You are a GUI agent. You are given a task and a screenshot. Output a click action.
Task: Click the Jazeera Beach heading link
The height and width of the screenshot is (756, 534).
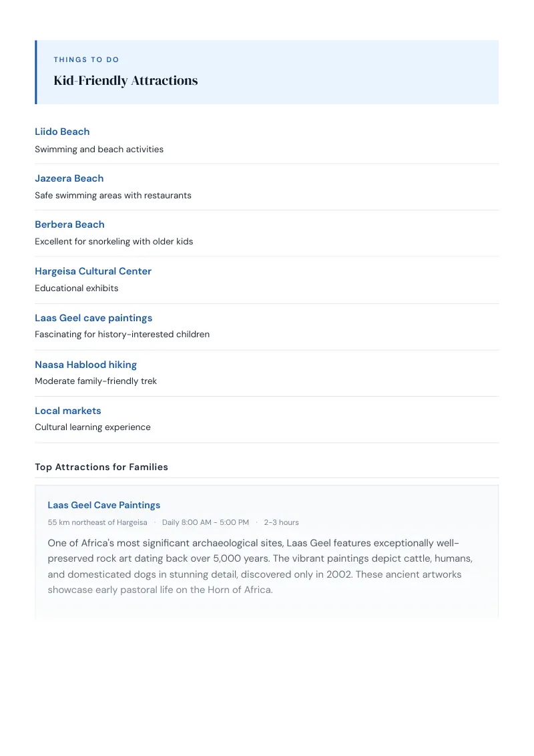coord(69,178)
